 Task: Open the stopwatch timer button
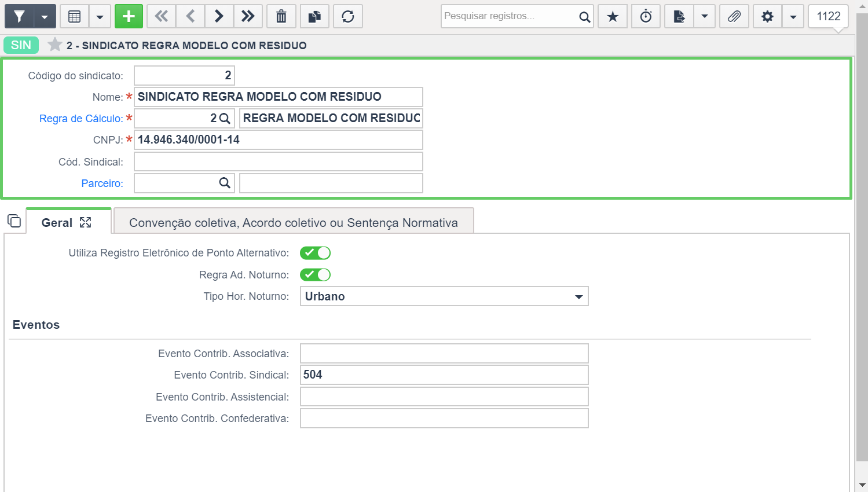pyautogui.click(x=646, y=16)
